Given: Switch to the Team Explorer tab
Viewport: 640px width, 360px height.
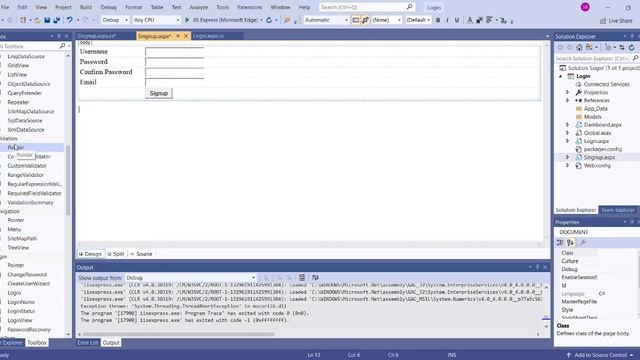Looking at the screenshot, I should [618, 210].
